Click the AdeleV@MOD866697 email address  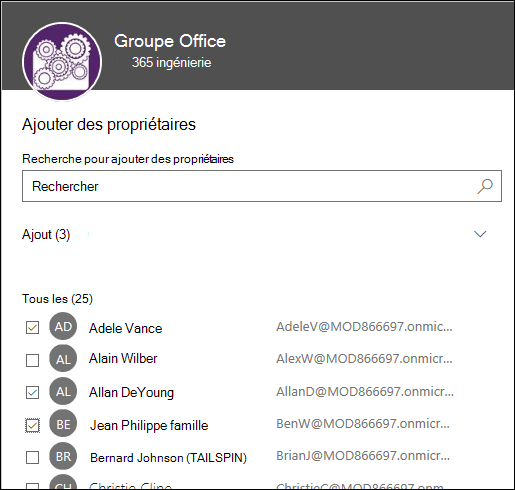tap(364, 327)
